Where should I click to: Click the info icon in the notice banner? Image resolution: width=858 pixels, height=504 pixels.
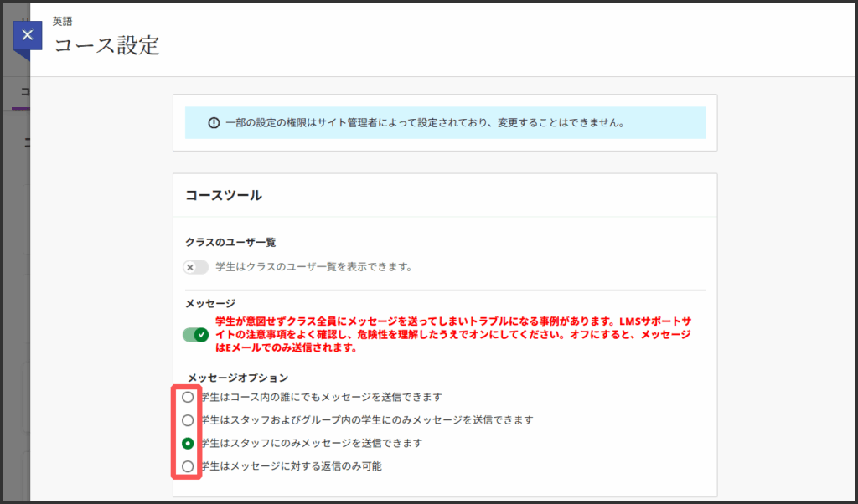(214, 123)
